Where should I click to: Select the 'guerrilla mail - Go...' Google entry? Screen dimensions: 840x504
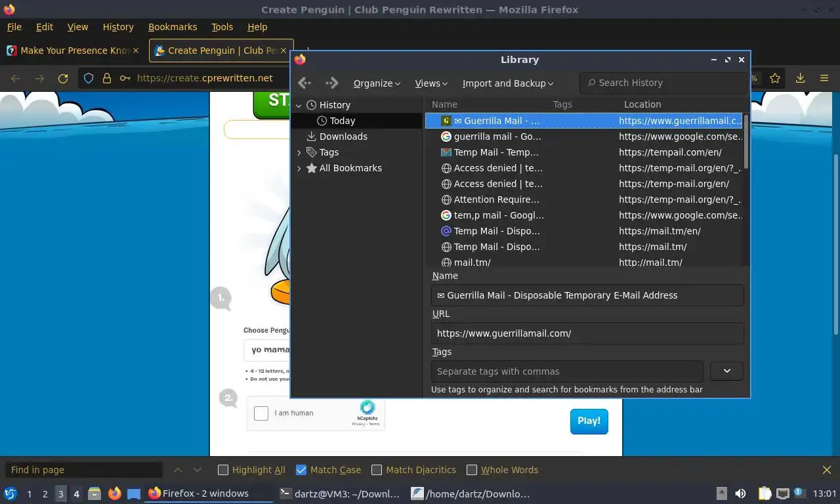(584, 136)
